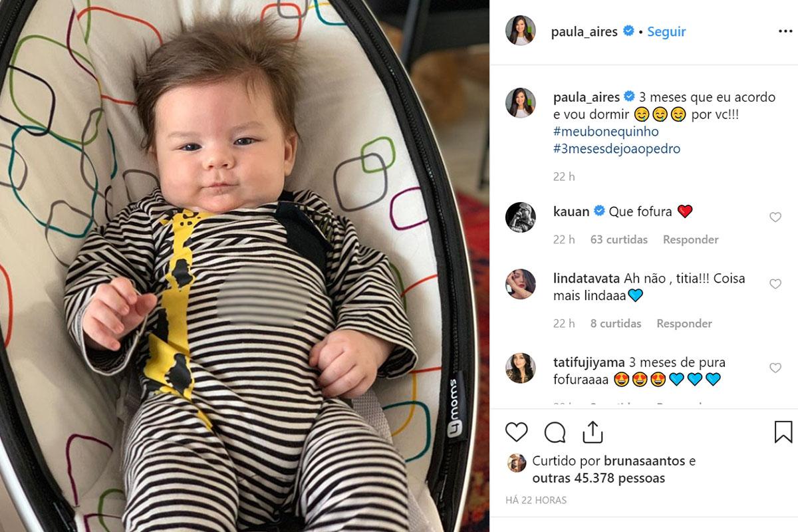Screen dimensions: 798x532
Task: Open the comment bubble icon
Action: (555, 432)
